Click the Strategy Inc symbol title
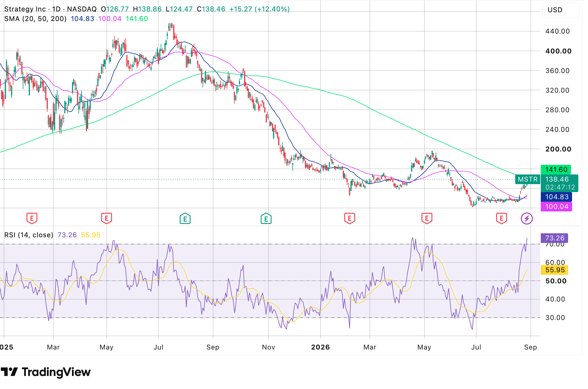This screenshot has width=588, height=389. (x=25, y=9)
